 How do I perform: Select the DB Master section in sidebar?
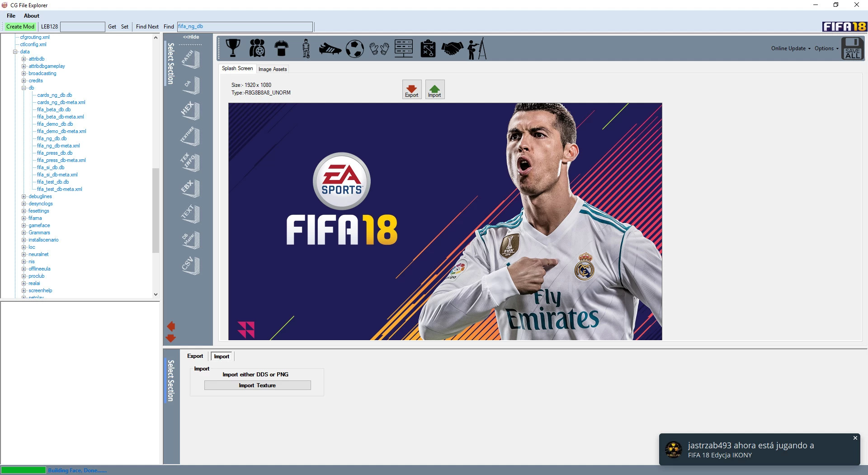pos(190,239)
